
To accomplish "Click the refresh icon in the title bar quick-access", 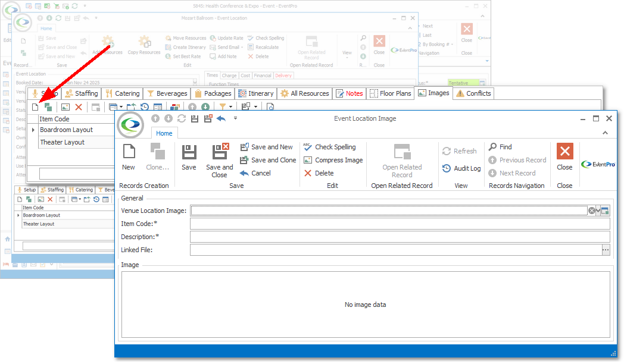I will coord(182,118).
